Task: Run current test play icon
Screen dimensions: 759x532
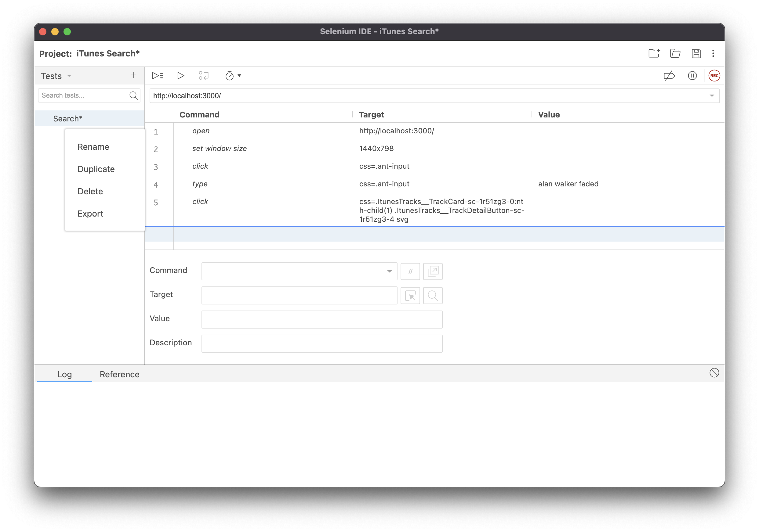Action: pyautogui.click(x=180, y=76)
